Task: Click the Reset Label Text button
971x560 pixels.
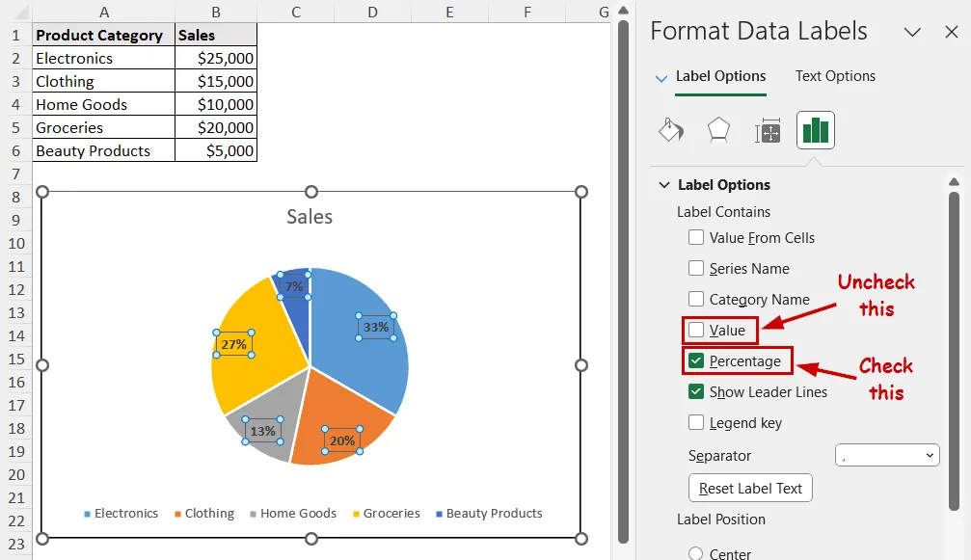Action: [x=750, y=489]
